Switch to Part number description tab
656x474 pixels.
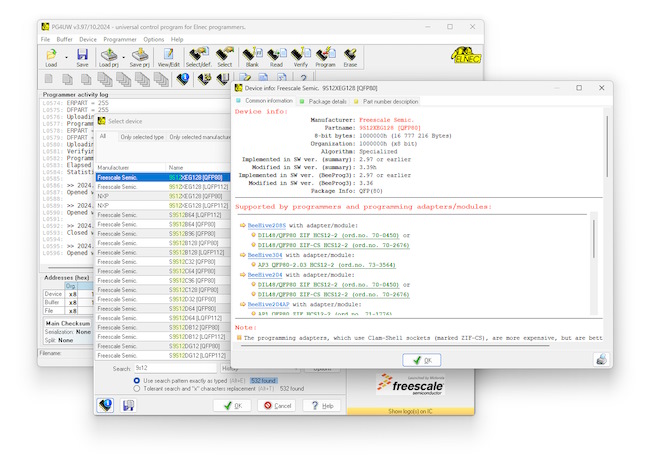tap(386, 101)
